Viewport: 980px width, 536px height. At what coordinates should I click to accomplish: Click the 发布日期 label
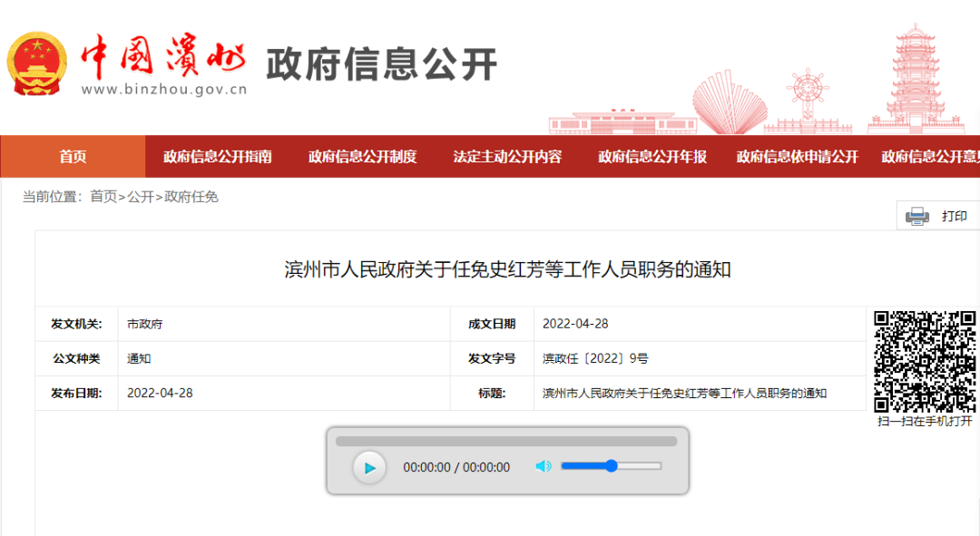pos(76,393)
